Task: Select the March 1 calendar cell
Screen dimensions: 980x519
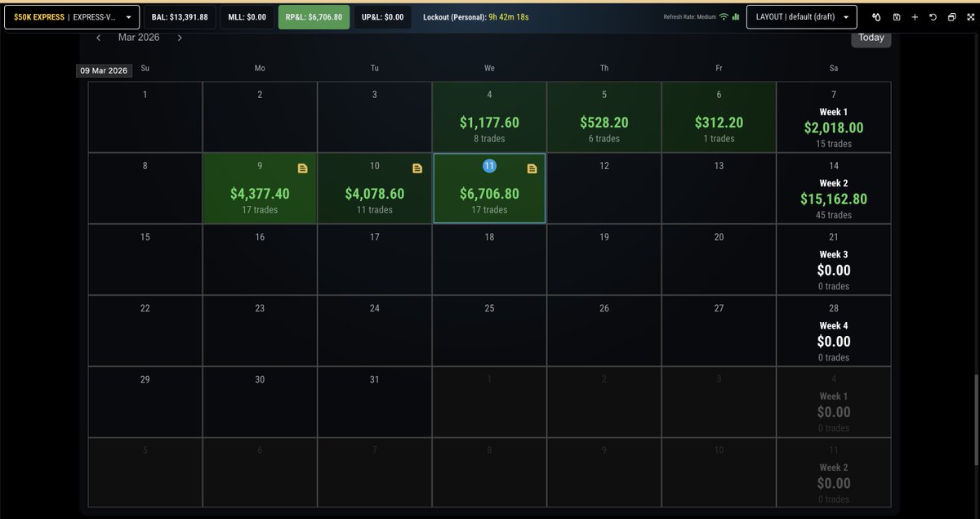Action: point(145,117)
